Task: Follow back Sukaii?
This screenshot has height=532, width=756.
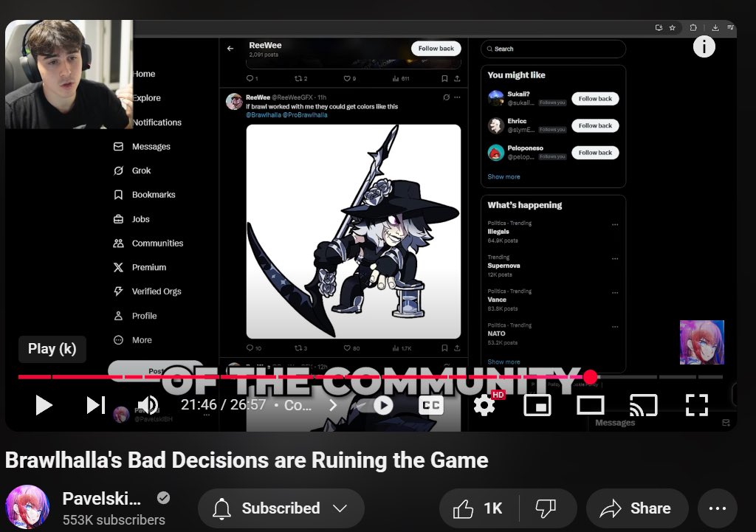Action: click(595, 99)
